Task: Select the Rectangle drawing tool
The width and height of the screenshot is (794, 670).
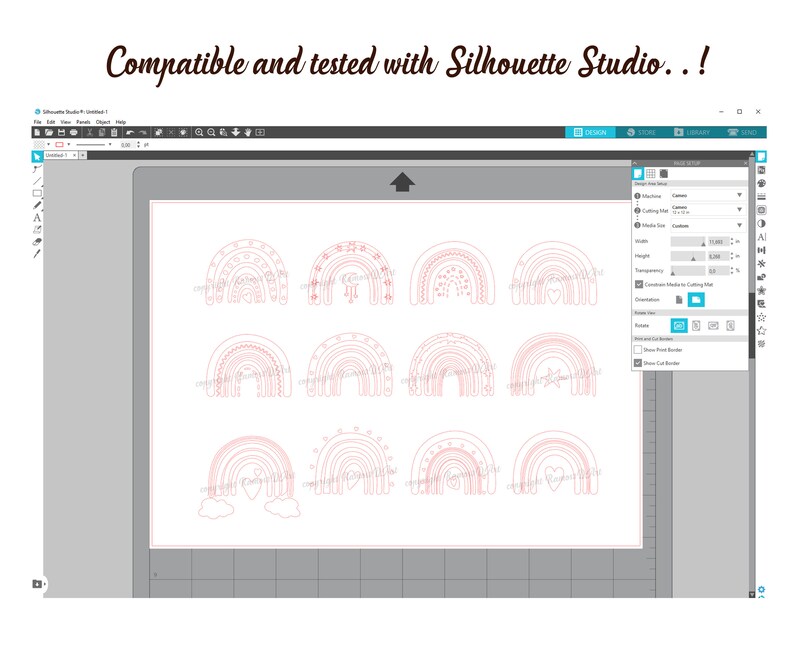Action: (x=37, y=193)
